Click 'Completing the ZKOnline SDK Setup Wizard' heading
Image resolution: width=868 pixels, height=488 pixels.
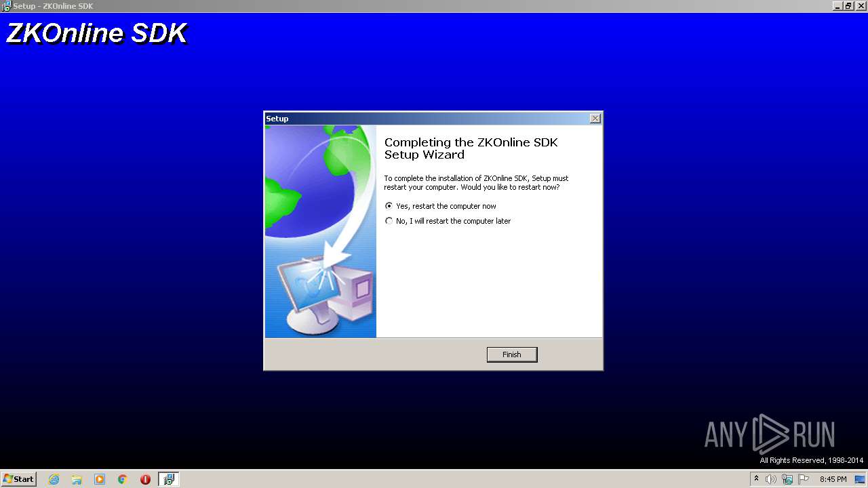coord(471,148)
